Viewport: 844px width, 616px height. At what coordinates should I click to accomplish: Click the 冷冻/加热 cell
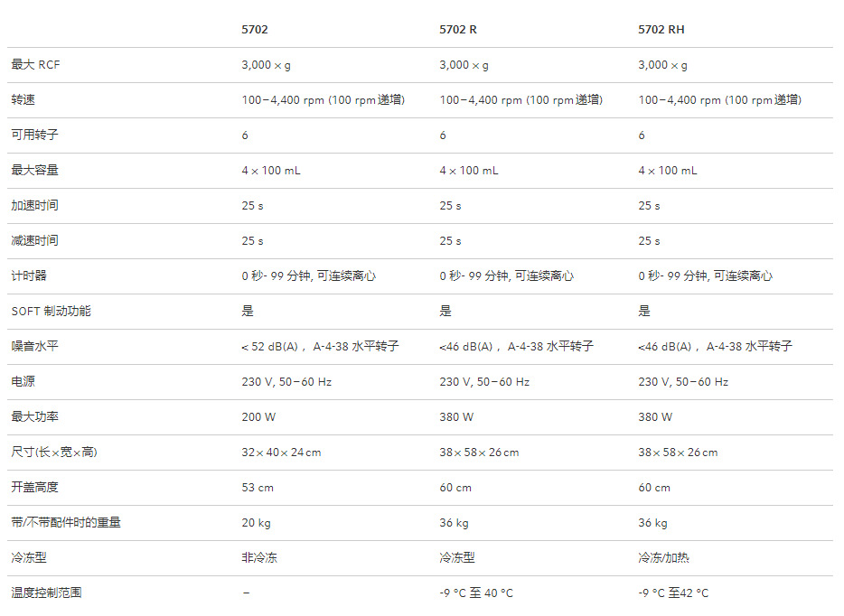pyautogui.click(x=664, y=558)
